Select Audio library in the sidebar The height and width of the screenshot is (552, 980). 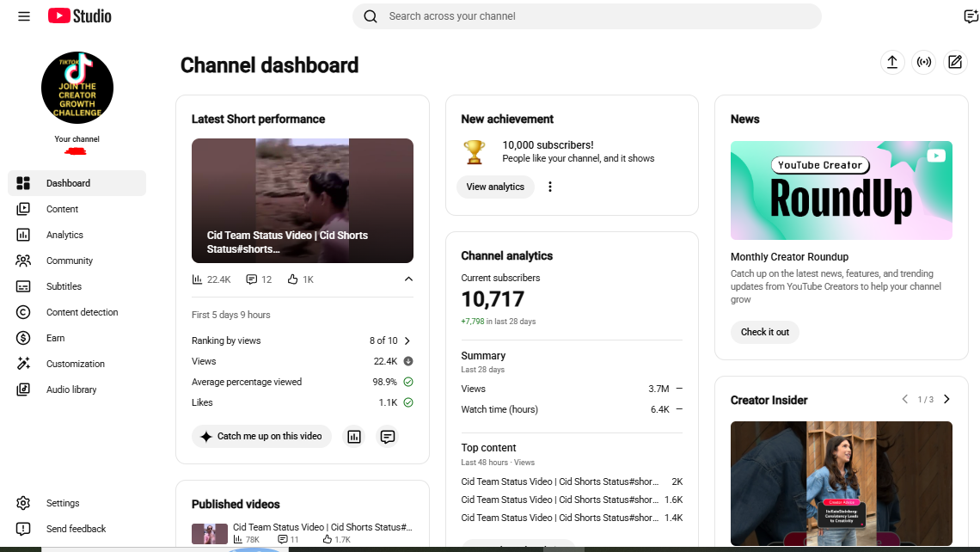point(77,389)
